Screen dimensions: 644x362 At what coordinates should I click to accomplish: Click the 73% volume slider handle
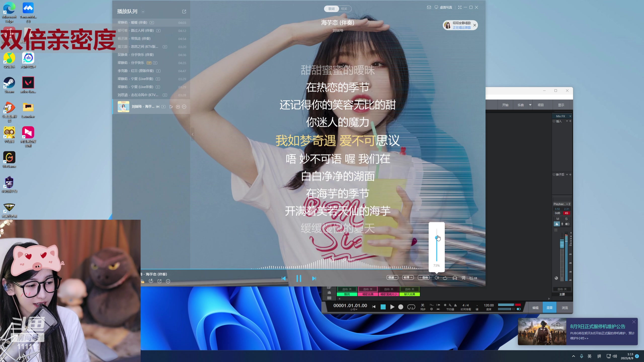(x=437, y=237)
